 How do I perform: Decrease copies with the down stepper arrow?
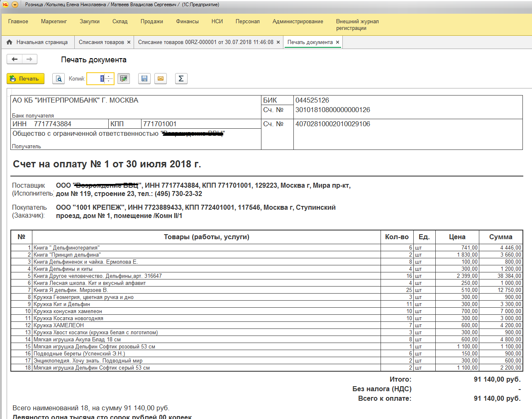109,81
